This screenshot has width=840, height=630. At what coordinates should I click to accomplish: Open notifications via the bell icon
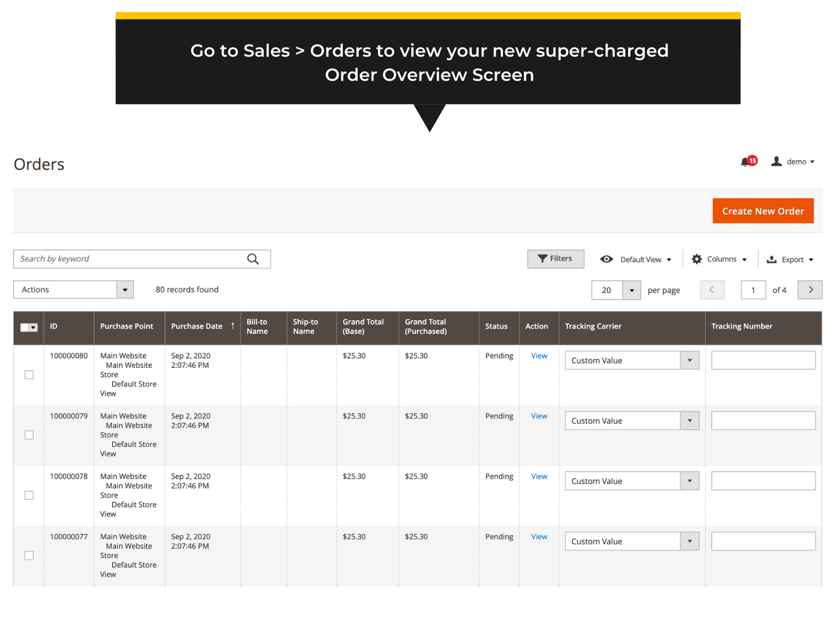(x=745, y=162)
